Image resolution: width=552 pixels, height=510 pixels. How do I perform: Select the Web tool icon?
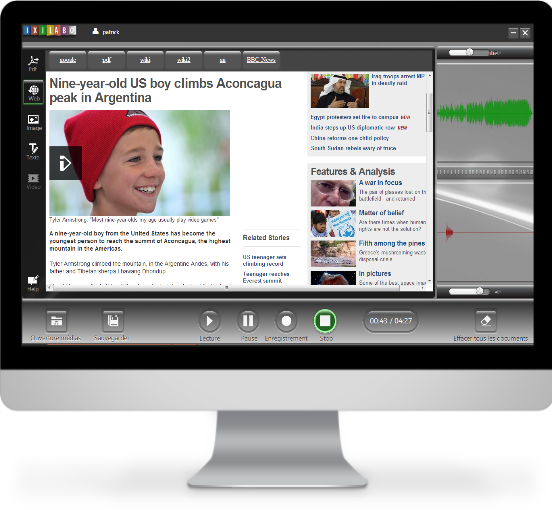coord(33,93)
